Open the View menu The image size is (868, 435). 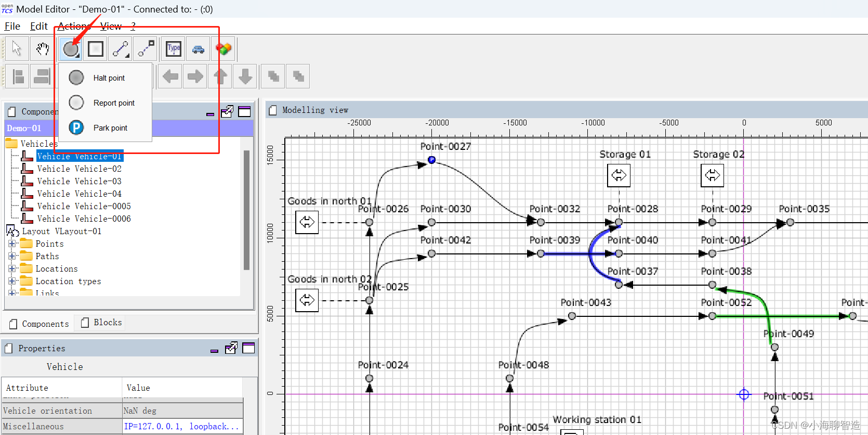[x=111, y=26]
